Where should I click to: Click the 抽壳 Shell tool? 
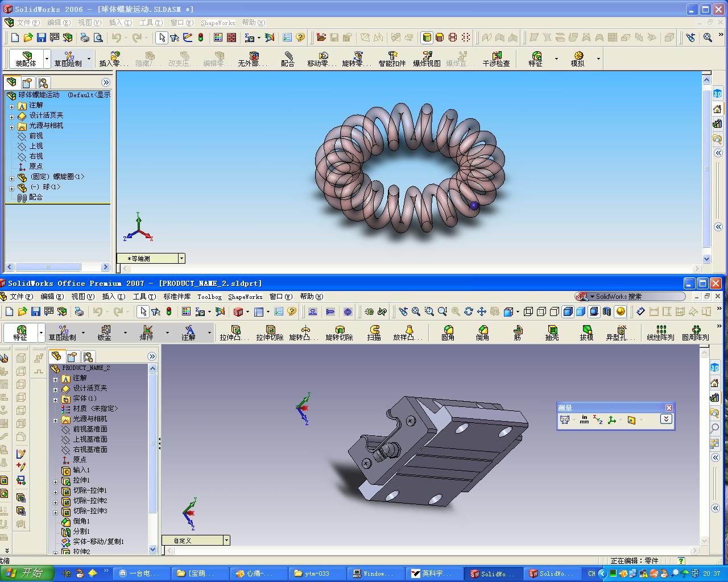tap(552, 332)
